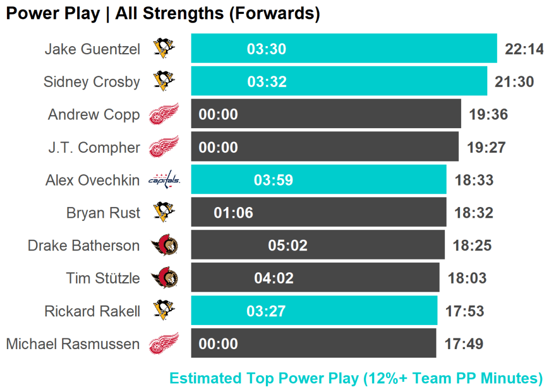Click the Red Wings logo by Michael Rasmussen
This screenshot has height=392, width=549.
pyautogui.click(x=164, y=343)
